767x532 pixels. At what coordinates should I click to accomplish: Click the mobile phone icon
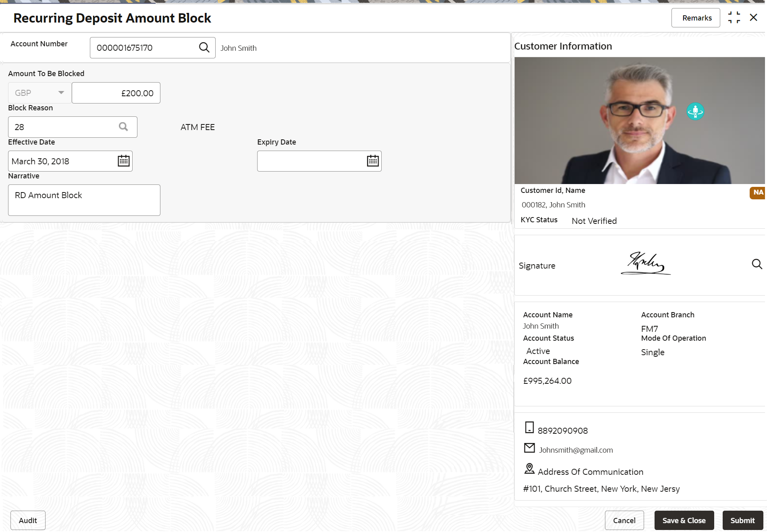[x=529, y=427]
